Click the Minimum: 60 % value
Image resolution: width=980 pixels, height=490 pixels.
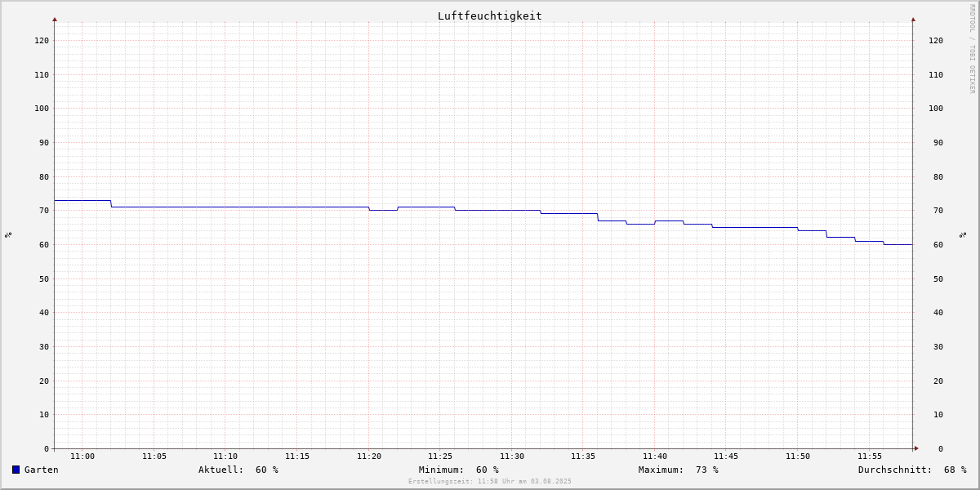click(x=459, y=470)
